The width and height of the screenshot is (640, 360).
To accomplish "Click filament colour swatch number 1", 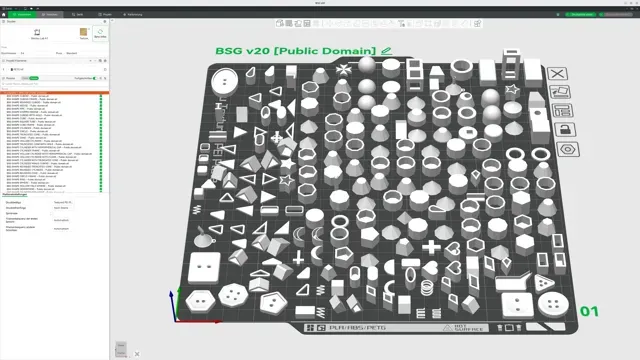I will pos(4,69).
